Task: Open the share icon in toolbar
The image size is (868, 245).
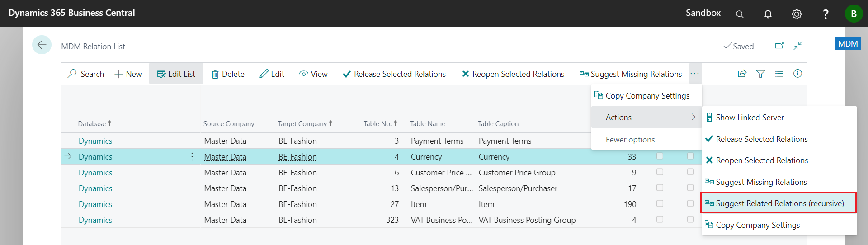Action: [x=742, y=74]
